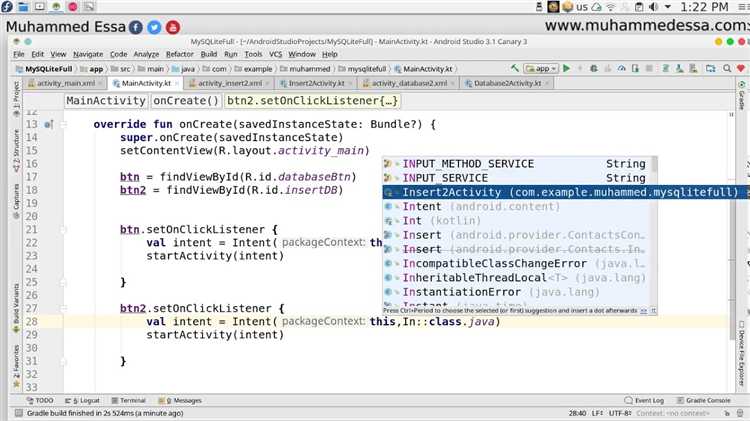
Task: Open the Event Log
Action: 644,400
